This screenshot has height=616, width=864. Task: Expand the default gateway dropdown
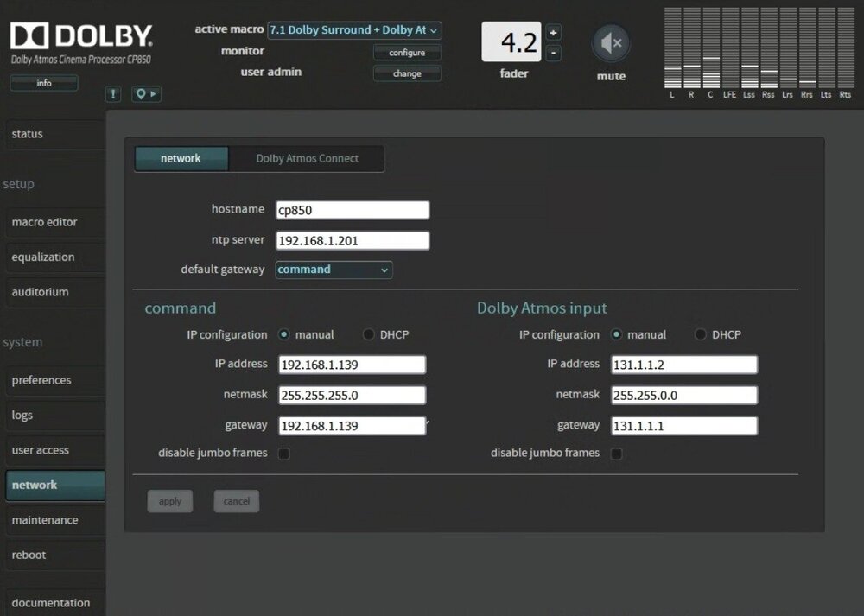click(334, 270)
